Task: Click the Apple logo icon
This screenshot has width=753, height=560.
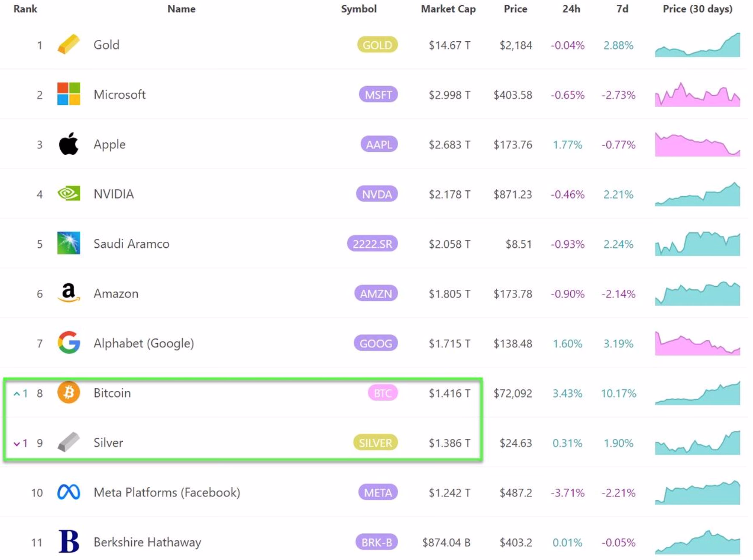Action: (68, 144)
